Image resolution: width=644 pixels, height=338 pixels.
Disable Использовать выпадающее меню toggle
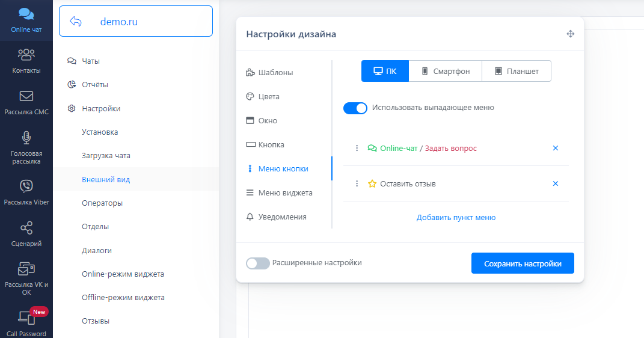point(355,108)
